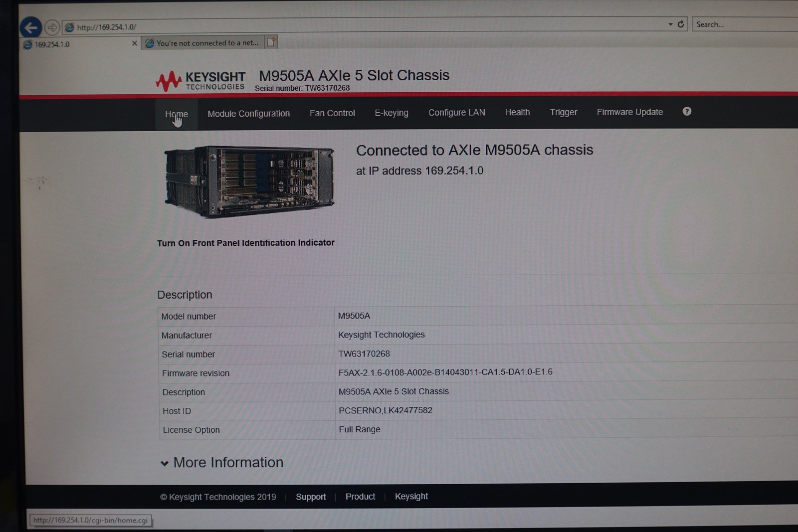
Task: Click the 'License Option' row label
Action: [x=191, y=430]
